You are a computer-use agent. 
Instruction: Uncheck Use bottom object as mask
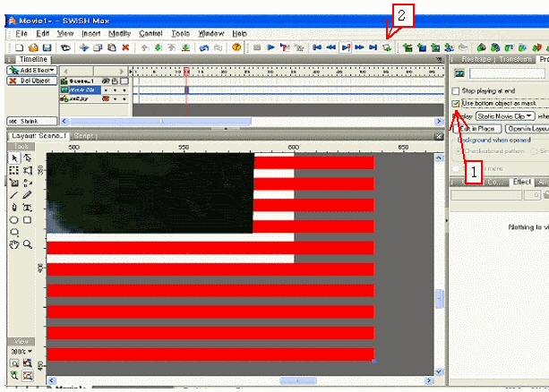coord(456,104)
